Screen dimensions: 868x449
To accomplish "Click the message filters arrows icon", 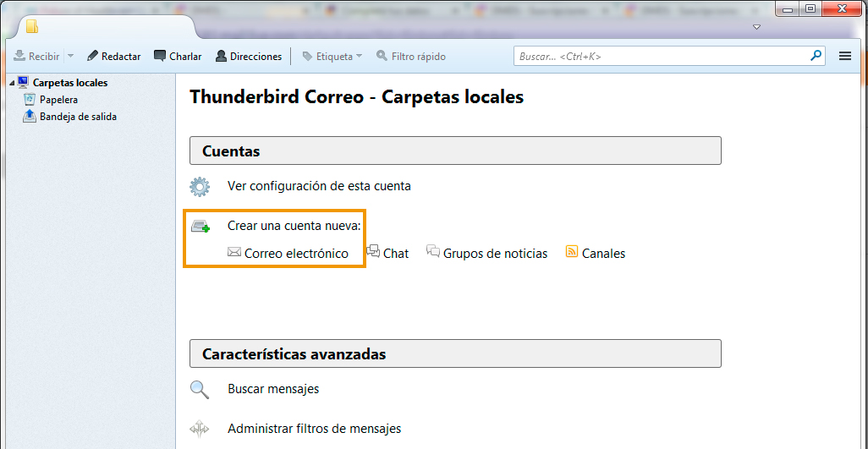I will 200,429.
